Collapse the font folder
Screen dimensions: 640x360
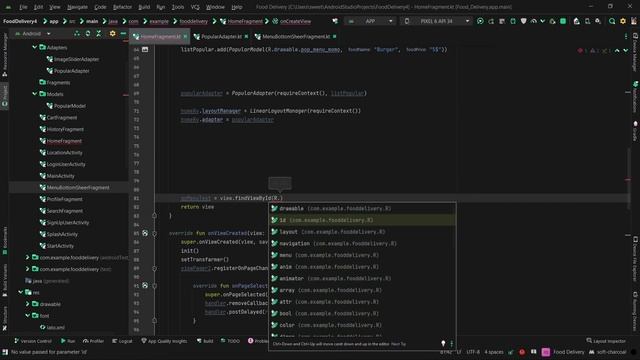coord(27,316)
